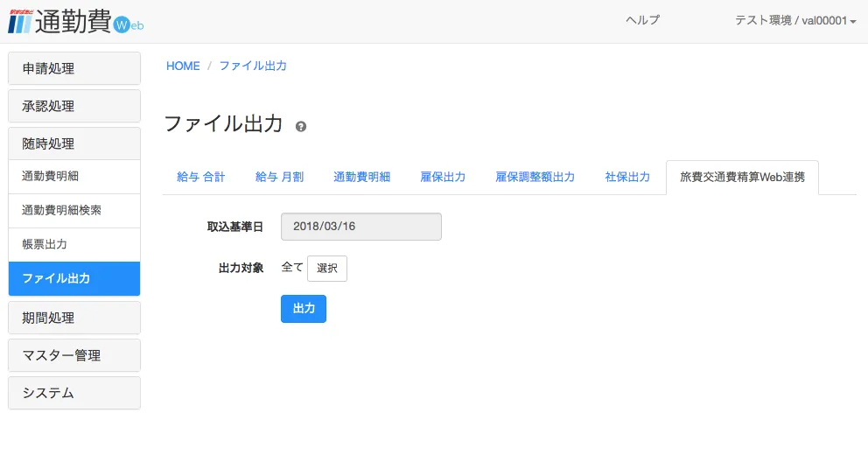Expand the 期間処理 sidebar section

coord(74,318)
